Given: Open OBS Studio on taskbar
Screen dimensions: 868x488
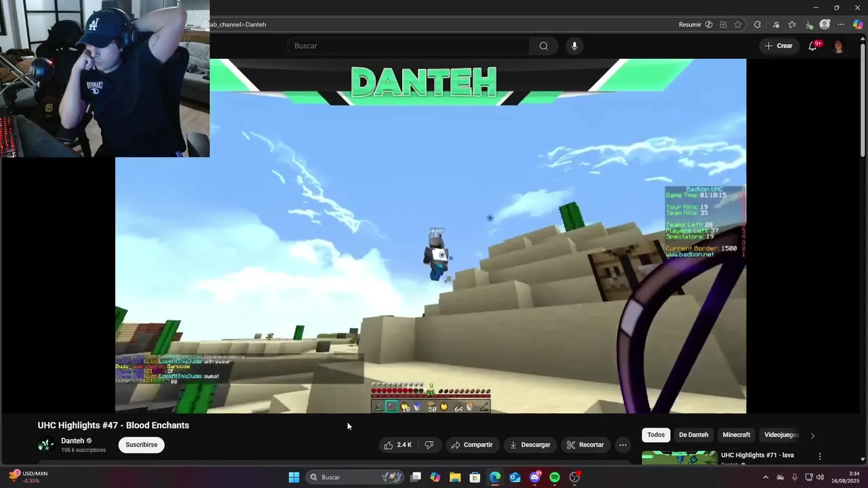Looking at the screenshot, I should 575,477.
